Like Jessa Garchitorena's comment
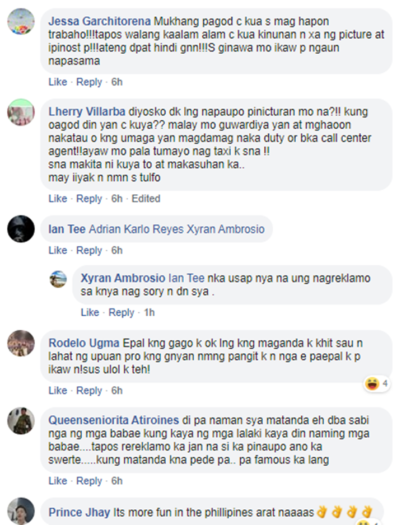Viewport: 420px width, 525px height. [58, 82]
